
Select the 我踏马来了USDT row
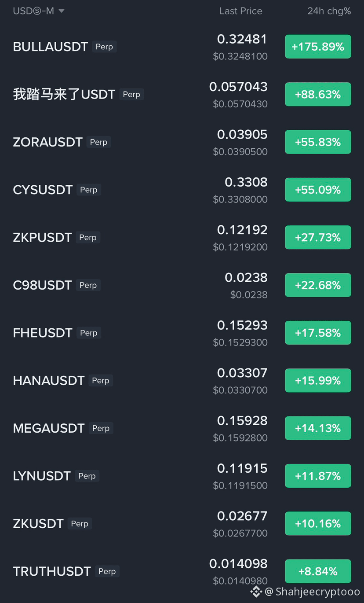(x=182, y=94)
